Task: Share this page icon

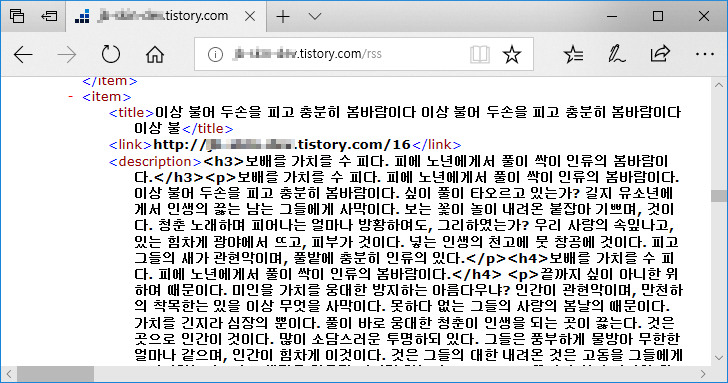Action: (660, 54)
